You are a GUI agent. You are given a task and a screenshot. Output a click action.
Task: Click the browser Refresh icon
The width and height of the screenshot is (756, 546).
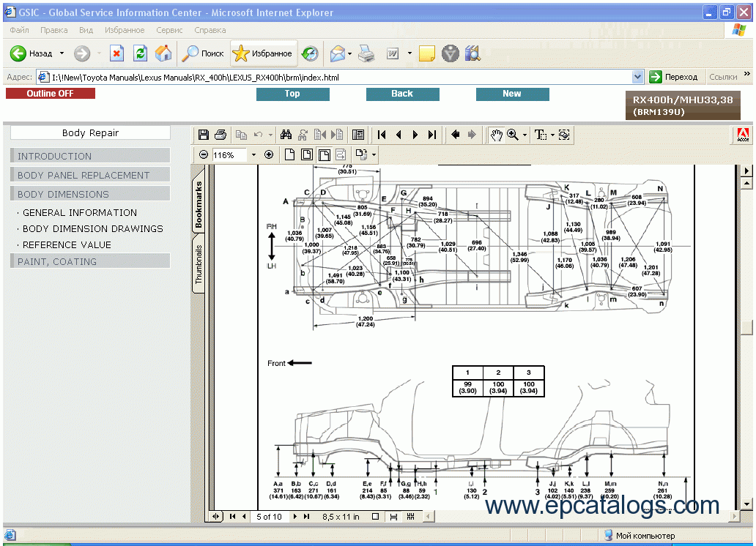(x=141, y=53)
